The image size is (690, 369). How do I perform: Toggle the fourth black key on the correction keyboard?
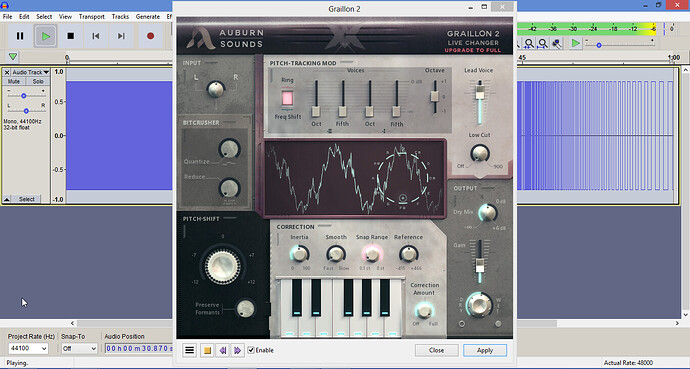(367, 297)
